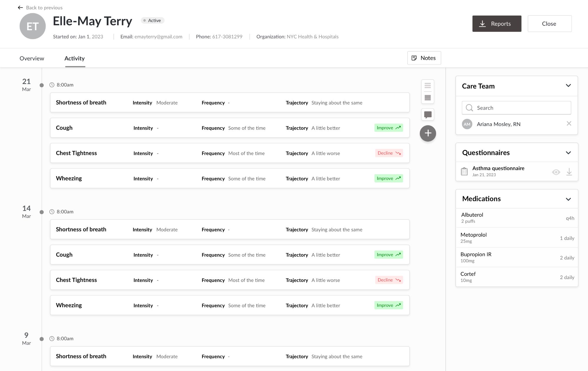
Task: Click the round plus add button
Action: point(427,133)
